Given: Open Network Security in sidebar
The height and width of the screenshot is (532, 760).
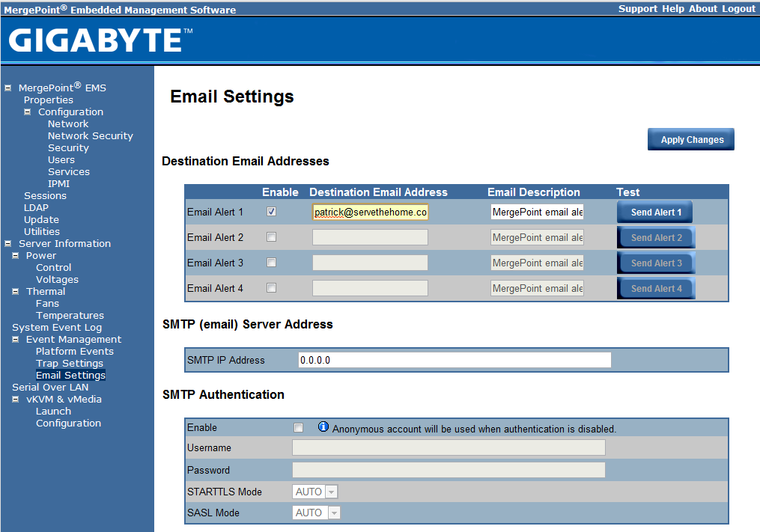Looking at the screenshot, I should tap(90, 135).
